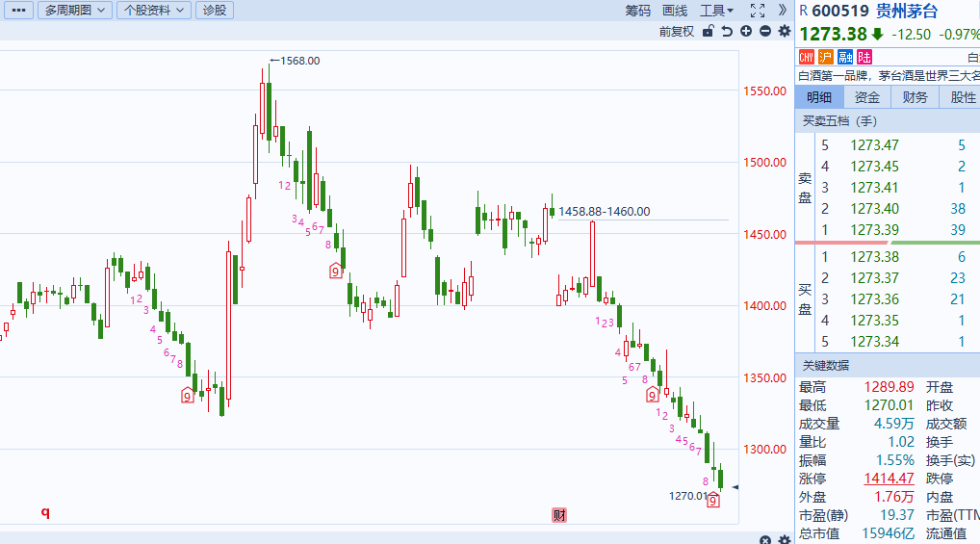Toggle the chart lock icon
Screen dimensions: 980x544
pos(709,31)
